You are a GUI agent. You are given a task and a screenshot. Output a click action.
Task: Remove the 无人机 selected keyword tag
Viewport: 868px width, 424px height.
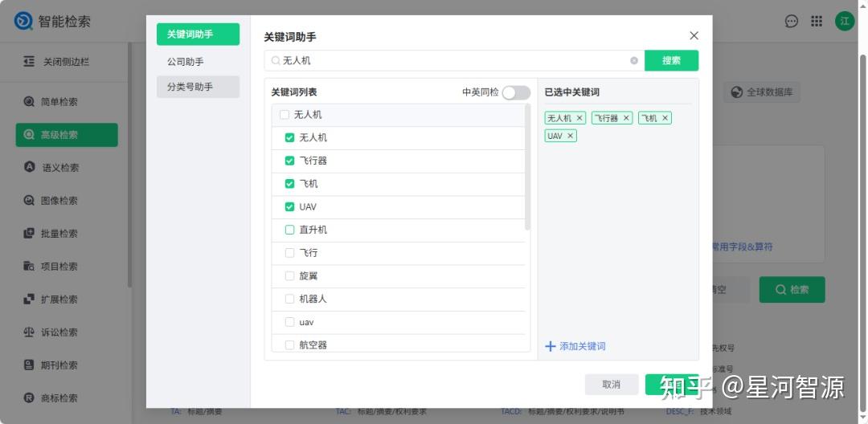(x=579, y=118)
